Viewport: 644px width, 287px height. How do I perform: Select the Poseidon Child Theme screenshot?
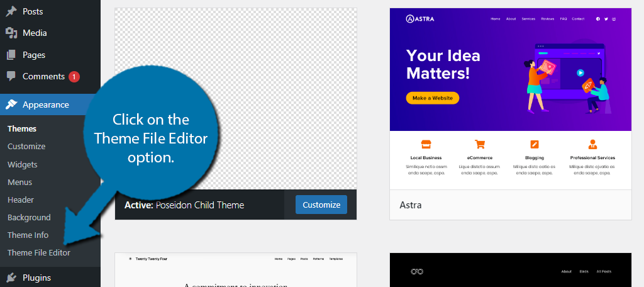[236, 99]
